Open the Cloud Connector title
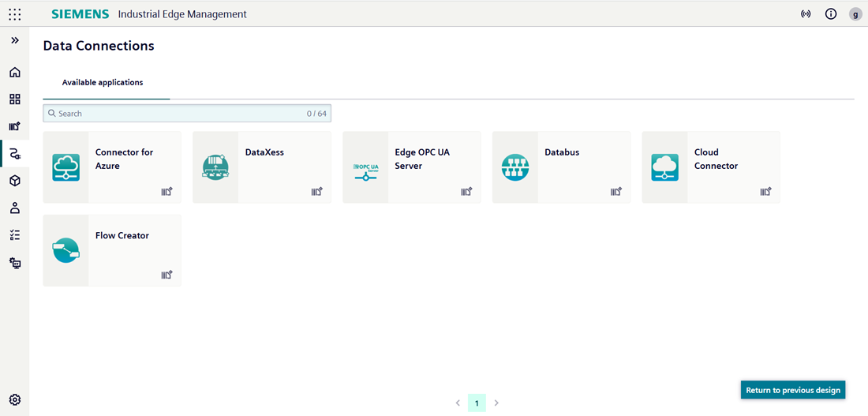This screenshot has width=868, height=416. tap(716, 159)
